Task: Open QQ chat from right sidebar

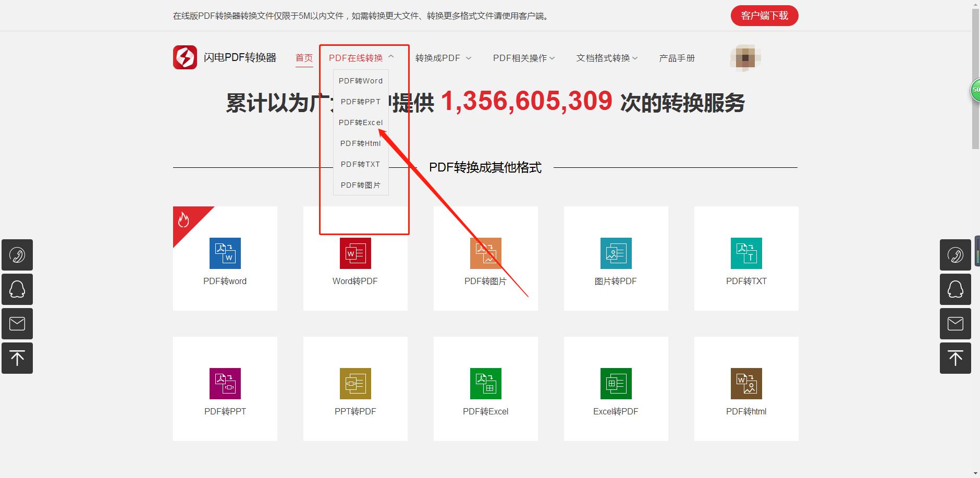Action: pos(955,289)
